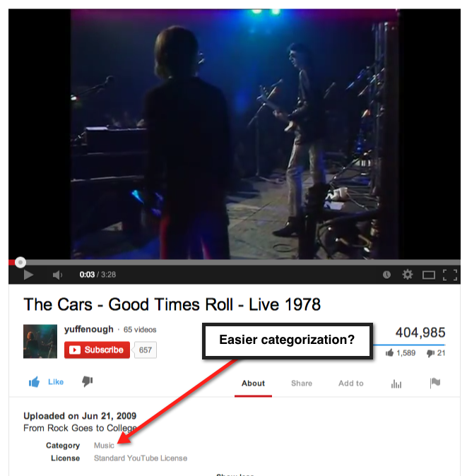Open the Share tab
The image size is (467, 476).
tap(302, 383)
